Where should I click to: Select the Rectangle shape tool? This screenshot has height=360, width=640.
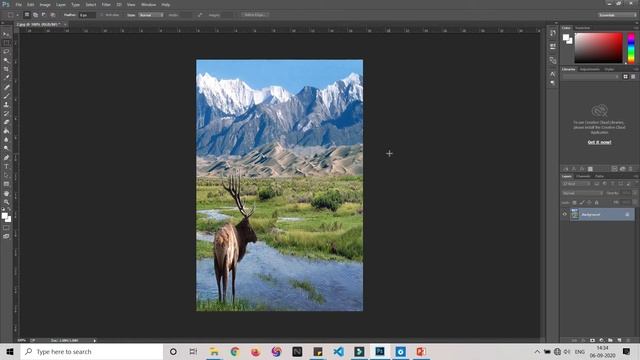[6, 184]
